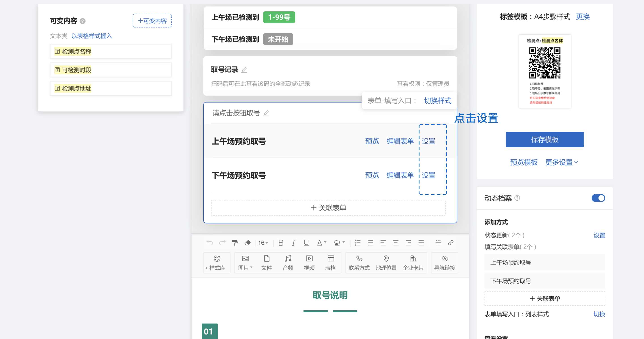The width and height of the screenshot is (644, 339).
Task: Click the gray 未开始 status badge
Action: point(278,39)
